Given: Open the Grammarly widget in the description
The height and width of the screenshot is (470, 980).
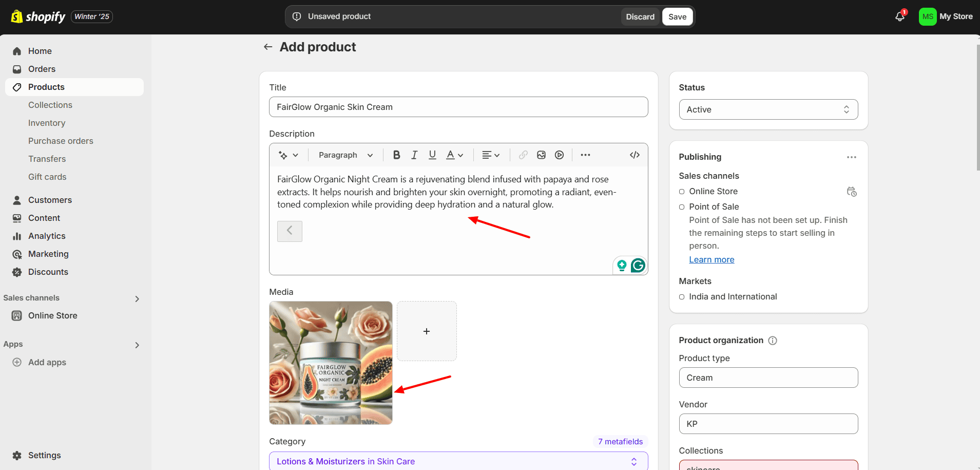Looking at the screenshot, I should (x=638, y=266).
